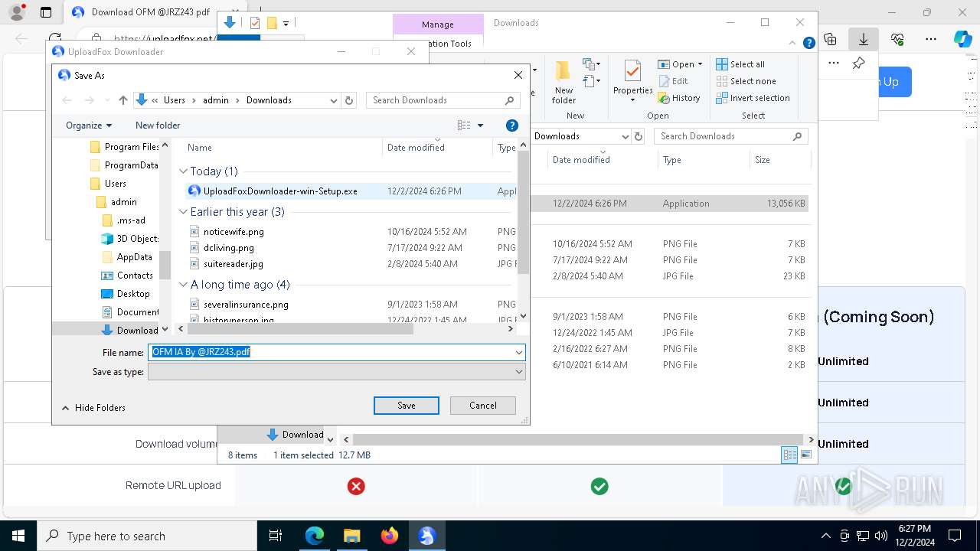This screenshot has height=551, width=980.
Task: Open Edge browser Downloads icon
Action: point(863,39)
